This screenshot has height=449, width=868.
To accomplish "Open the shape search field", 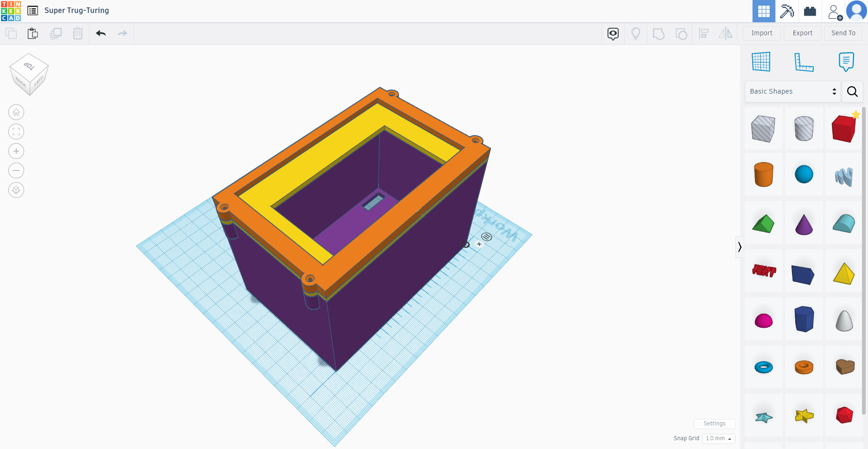I will 852,91.
